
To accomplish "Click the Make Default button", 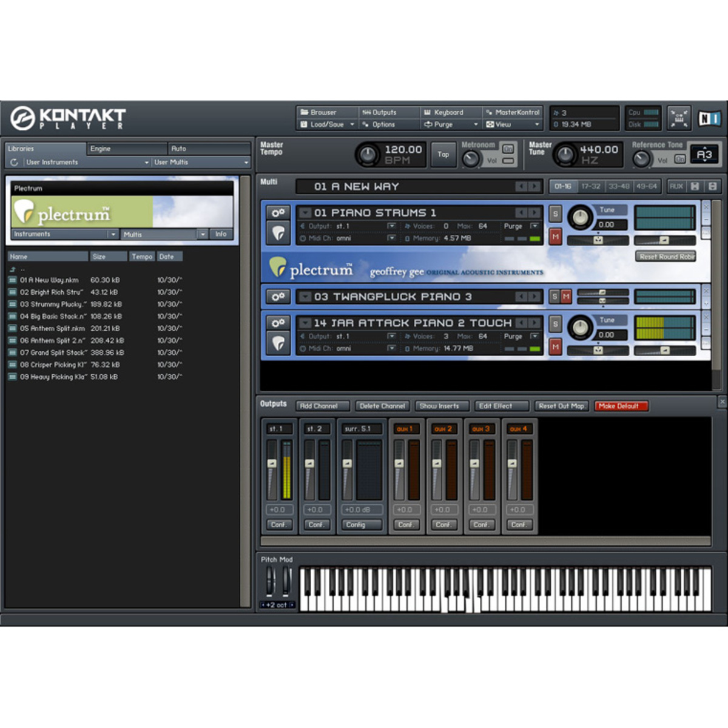I will pos(621,406).
